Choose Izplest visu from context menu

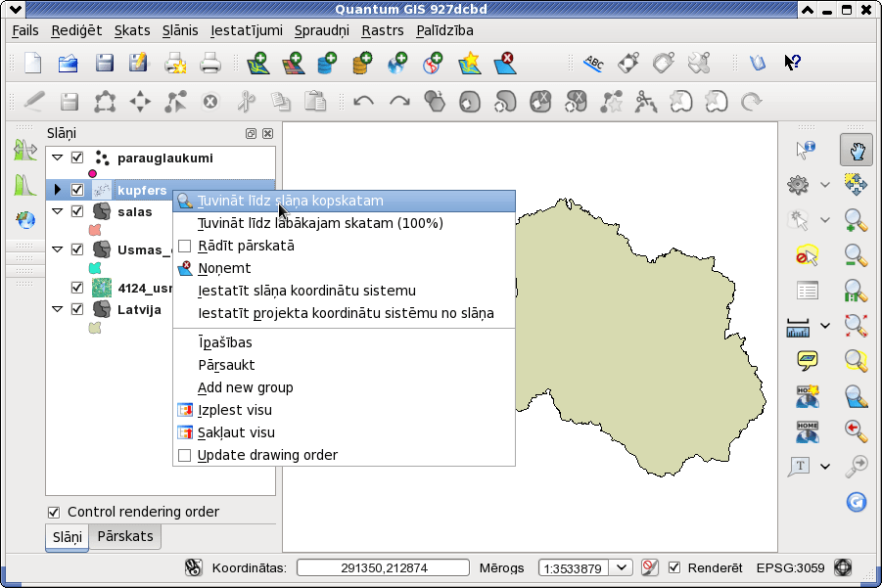344,410
